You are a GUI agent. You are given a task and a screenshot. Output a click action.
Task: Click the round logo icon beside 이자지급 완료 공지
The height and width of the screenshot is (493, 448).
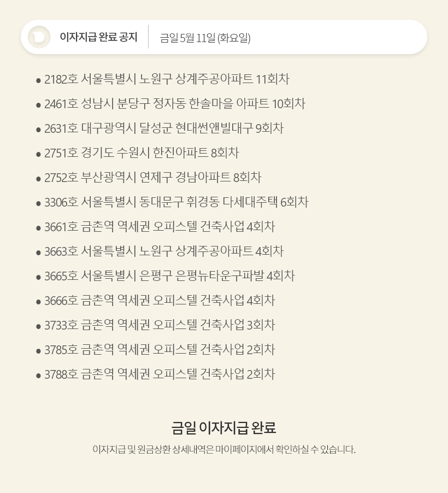pyautogui.click(x=39, y=37)
